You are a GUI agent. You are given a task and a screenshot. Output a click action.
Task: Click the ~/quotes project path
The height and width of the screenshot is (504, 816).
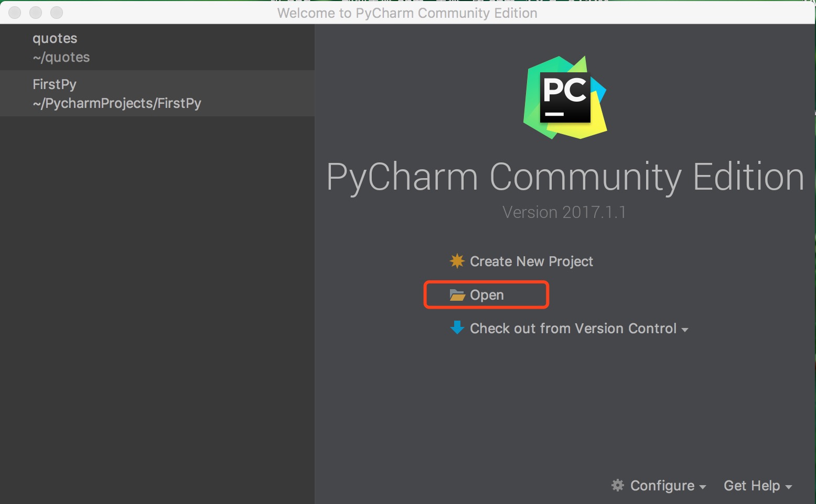pyautogui.click(x=61, y=57)
